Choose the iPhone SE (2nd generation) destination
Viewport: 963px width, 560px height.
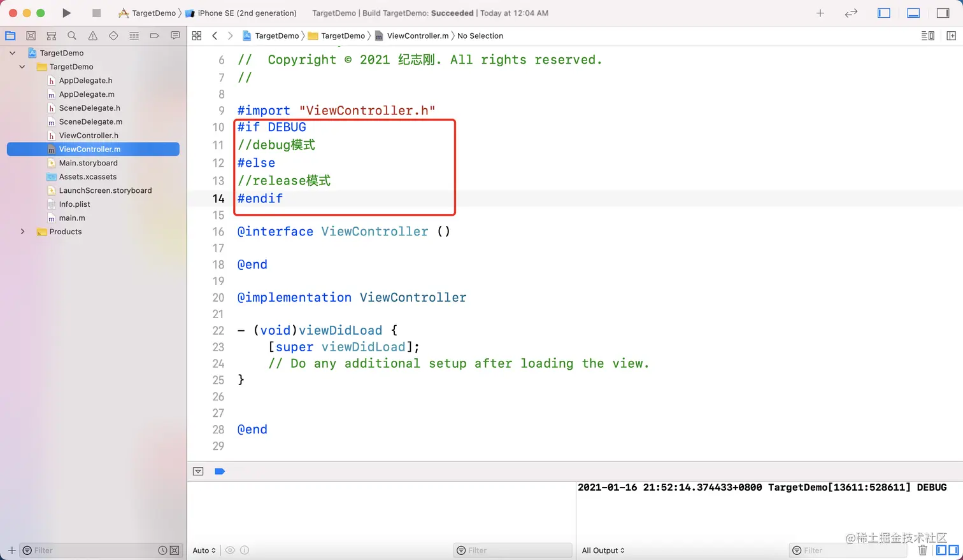coord(241,13)
